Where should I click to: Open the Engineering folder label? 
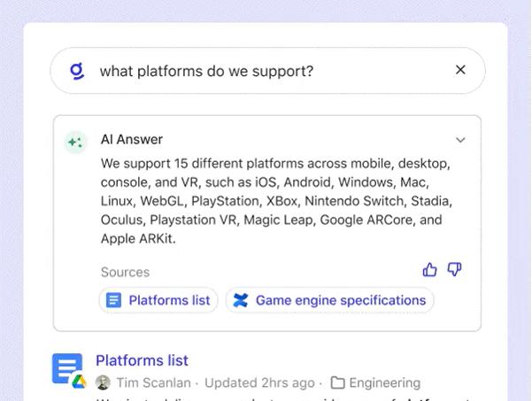(x=384, y=383)
